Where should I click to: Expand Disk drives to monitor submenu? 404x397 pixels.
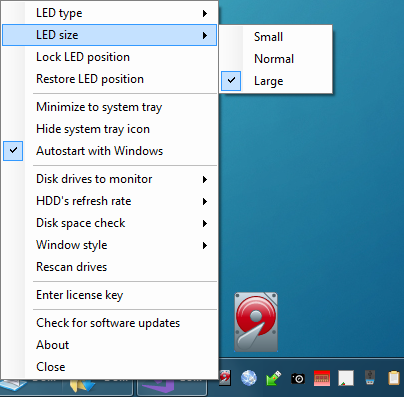pos(109,179)
